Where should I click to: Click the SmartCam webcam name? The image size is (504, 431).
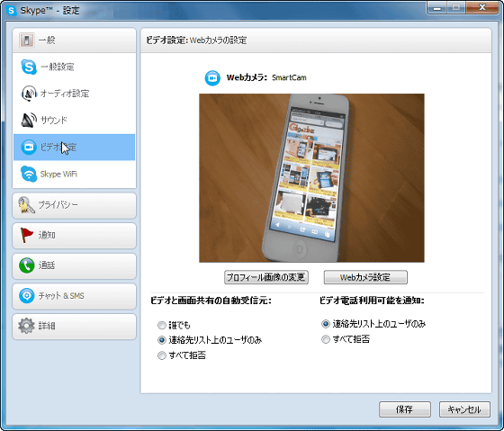289,77
